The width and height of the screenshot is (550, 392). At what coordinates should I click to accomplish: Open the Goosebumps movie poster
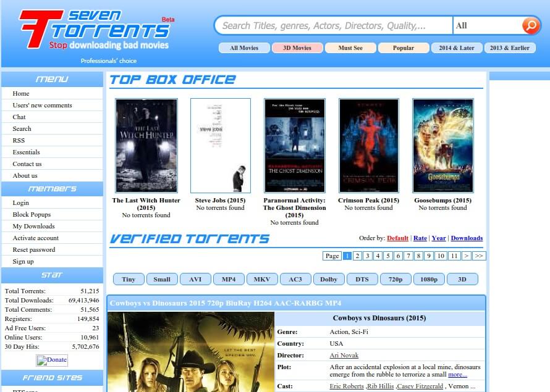tap(443, 146)
